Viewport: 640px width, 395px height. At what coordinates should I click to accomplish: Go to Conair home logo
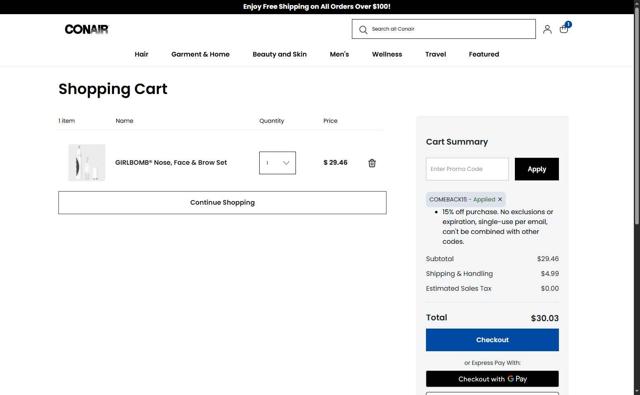(x=87, y=29)
